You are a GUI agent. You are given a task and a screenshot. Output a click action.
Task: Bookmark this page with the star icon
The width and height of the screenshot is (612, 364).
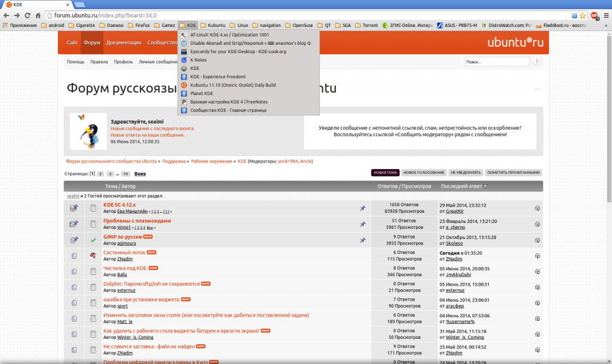(x=583, y=16)
